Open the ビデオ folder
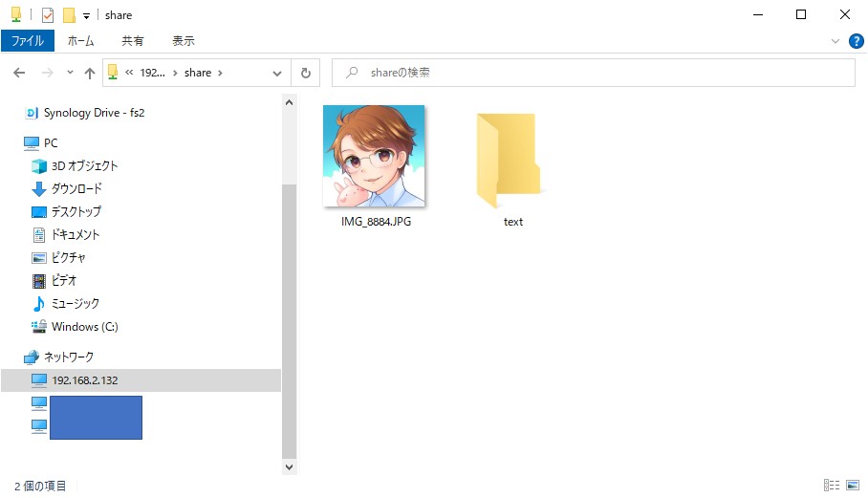 coord(64,280)
